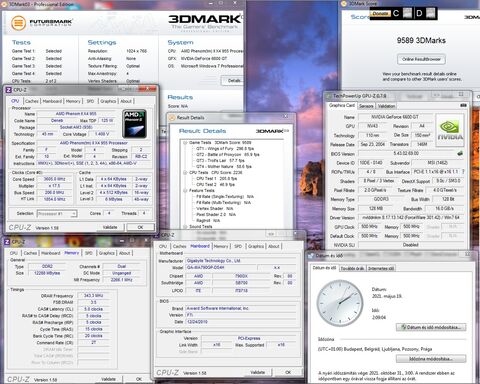Screen dimensions: 480x384
Task: Click CPU-Z Specification AMD Phenom II X4 955 field
Action: click(x=94, y=143)
